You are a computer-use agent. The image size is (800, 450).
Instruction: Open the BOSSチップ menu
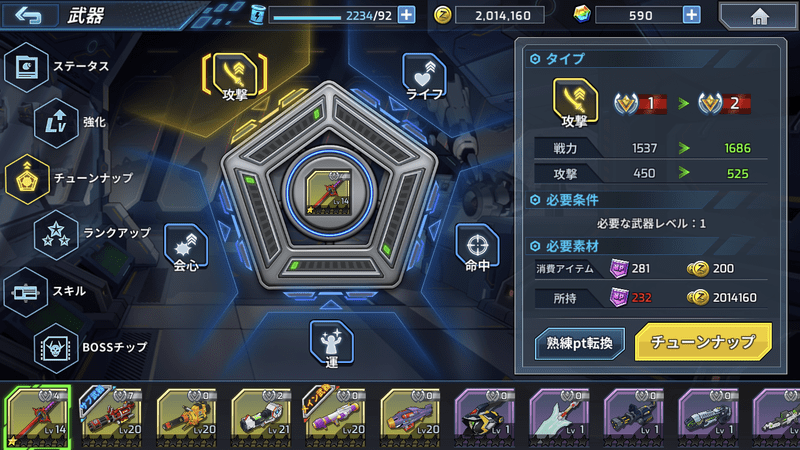click(x=91, y=348)
